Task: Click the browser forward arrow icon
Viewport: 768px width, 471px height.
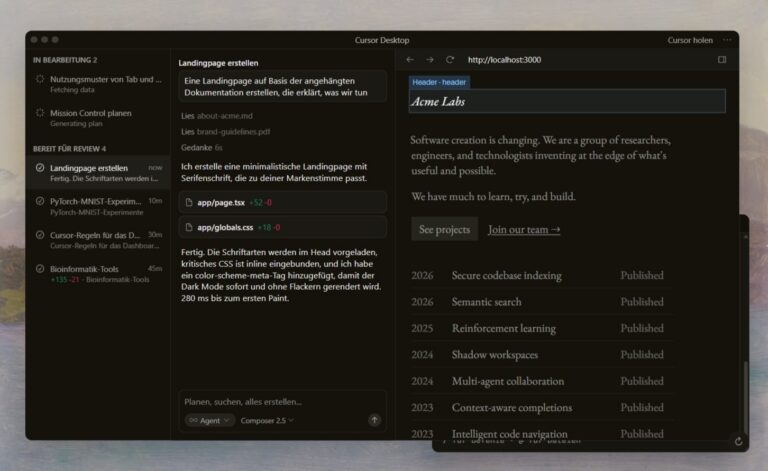Action: [x=430, y=60]
